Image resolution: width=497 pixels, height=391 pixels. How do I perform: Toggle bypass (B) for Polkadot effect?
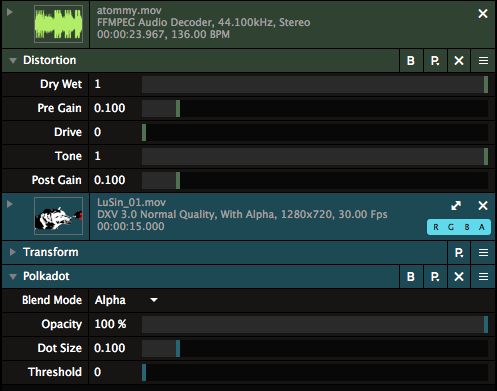pos(411,277)
